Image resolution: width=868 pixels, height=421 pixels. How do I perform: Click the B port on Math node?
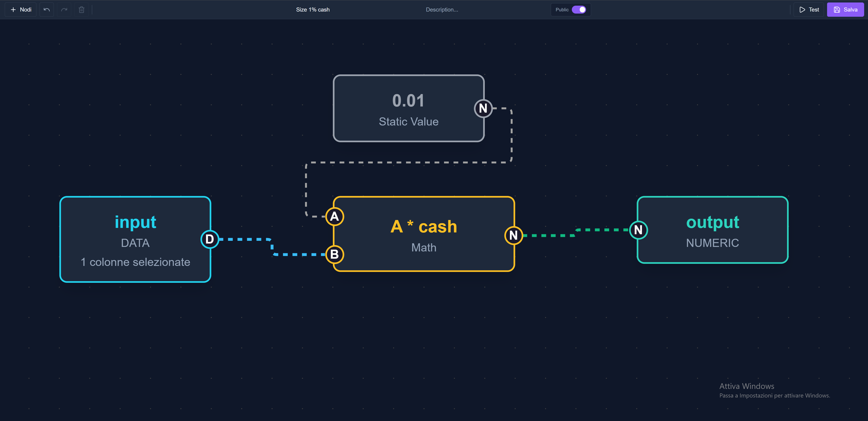(334, 254)
